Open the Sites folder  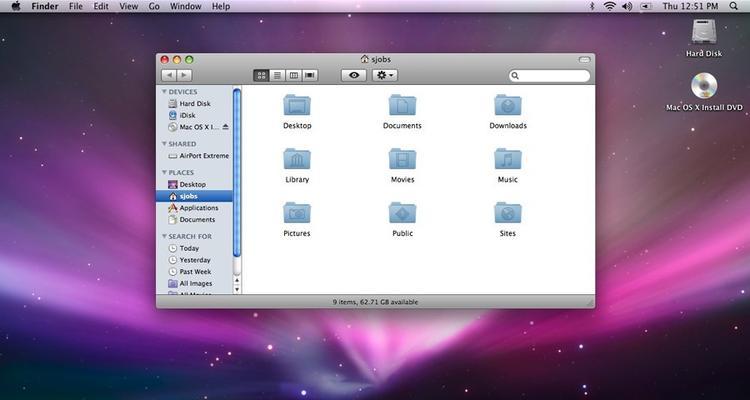coord(507,213)
